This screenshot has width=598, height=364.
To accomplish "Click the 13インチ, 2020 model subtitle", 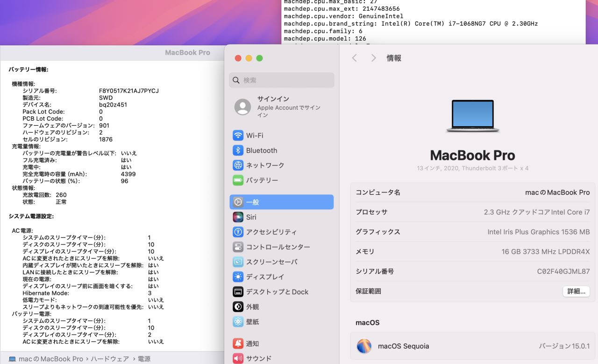I will click(473, 168).
